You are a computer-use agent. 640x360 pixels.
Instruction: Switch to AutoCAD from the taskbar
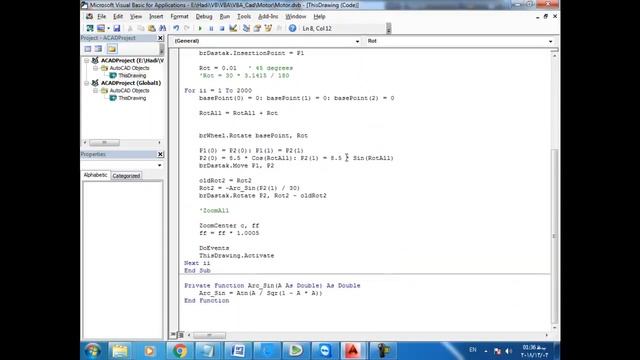353,351
